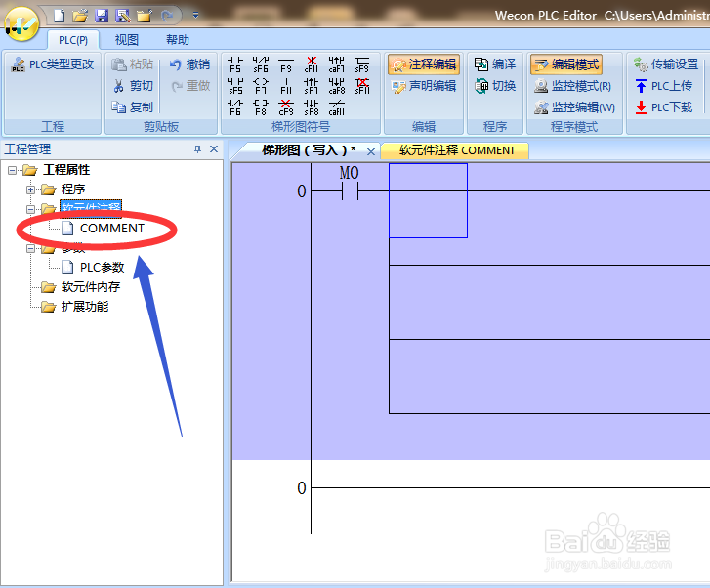Open quick access toolbar customize dropdown

(195, 16)
